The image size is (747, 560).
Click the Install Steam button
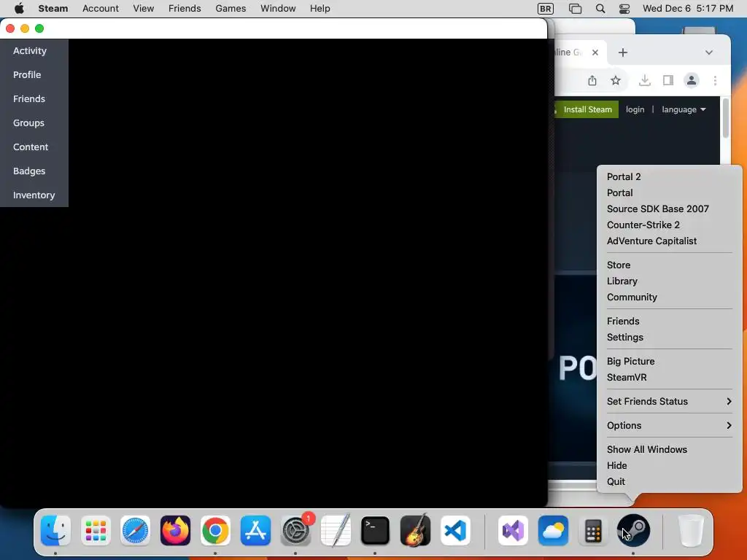point(587,109)
